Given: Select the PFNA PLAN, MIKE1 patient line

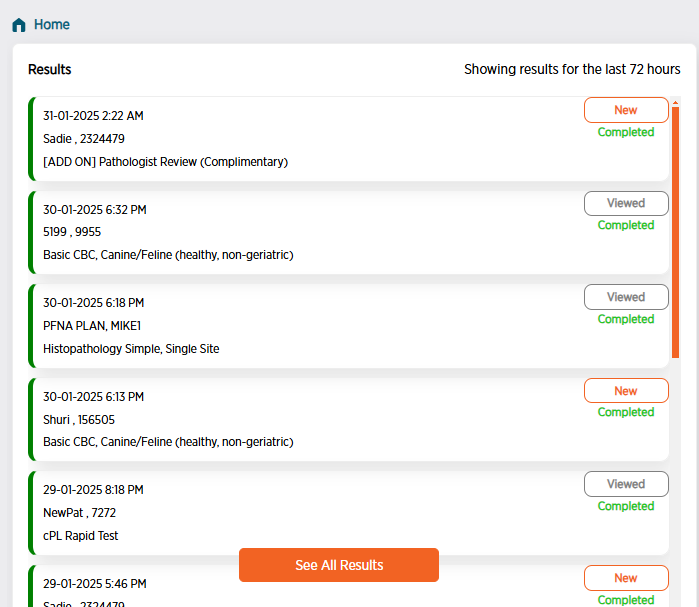Looking at the screenshot, I should [92, 326].
